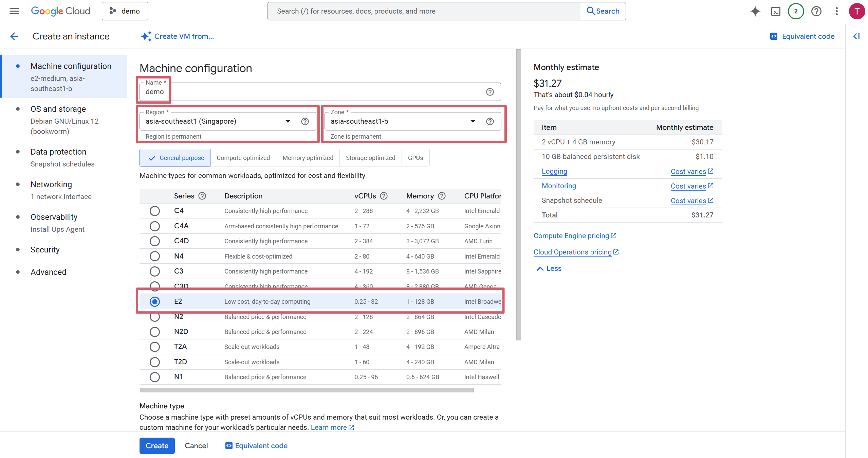Switch to Compute optimized tab
This screenshot has height=458, width=868.
point(243,158)
